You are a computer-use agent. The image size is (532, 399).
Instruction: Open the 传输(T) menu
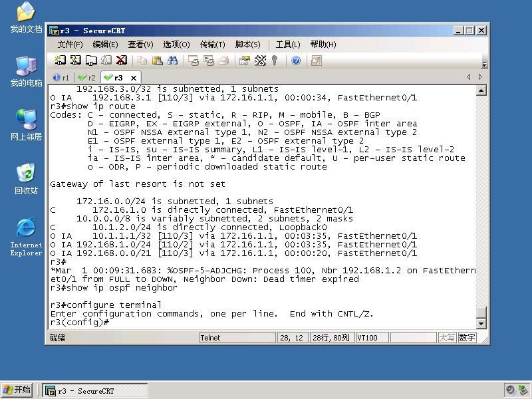pos(212,45)
